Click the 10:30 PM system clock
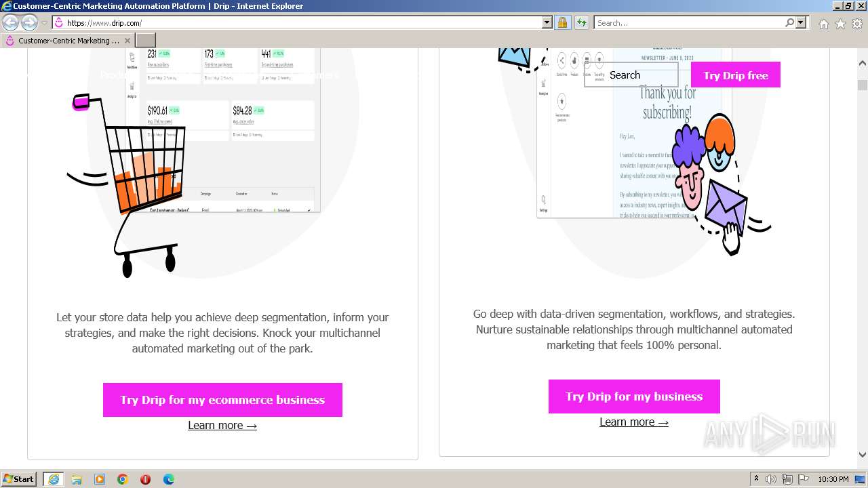Screen dimensions: 868x488 [x=833, y=479]
